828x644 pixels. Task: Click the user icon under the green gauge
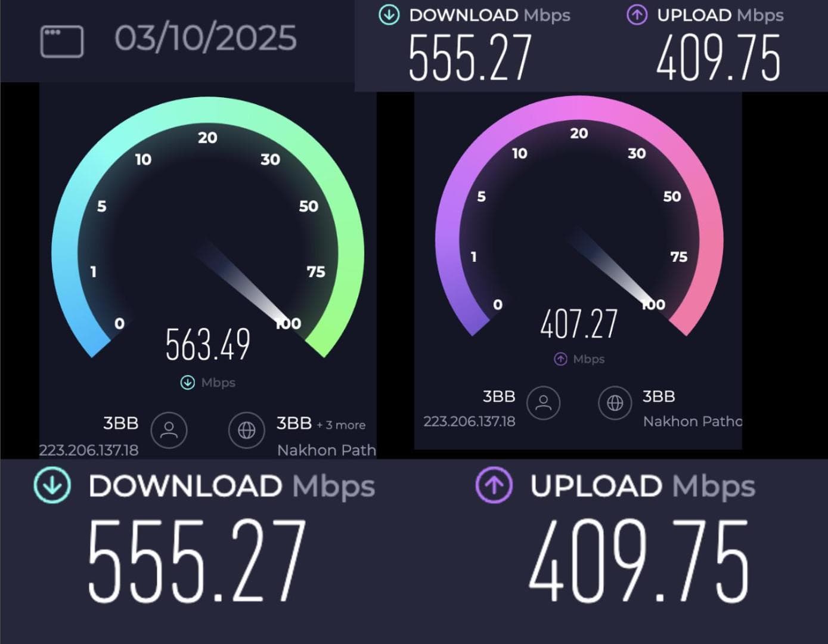coord(169,430)
